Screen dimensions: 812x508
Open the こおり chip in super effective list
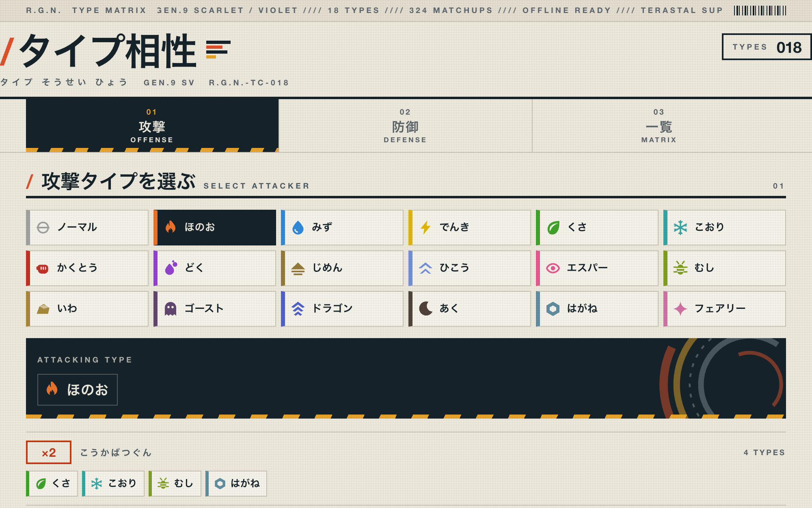113,484
